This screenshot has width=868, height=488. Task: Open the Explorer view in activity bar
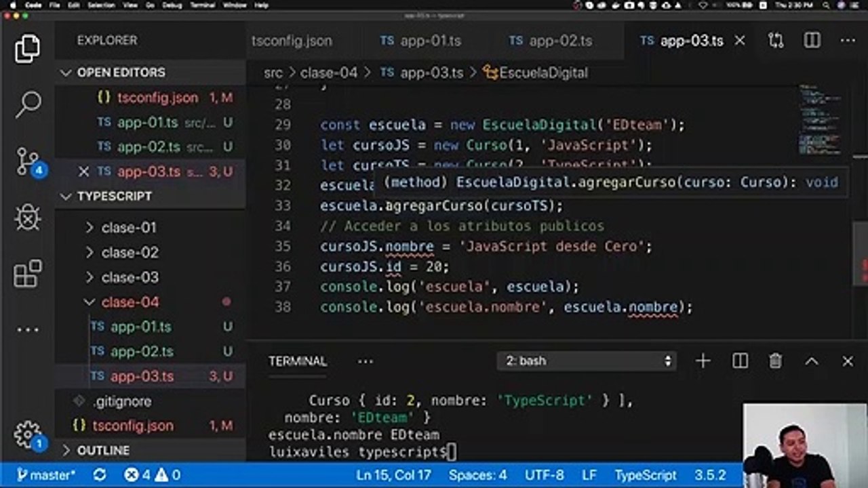27,49
